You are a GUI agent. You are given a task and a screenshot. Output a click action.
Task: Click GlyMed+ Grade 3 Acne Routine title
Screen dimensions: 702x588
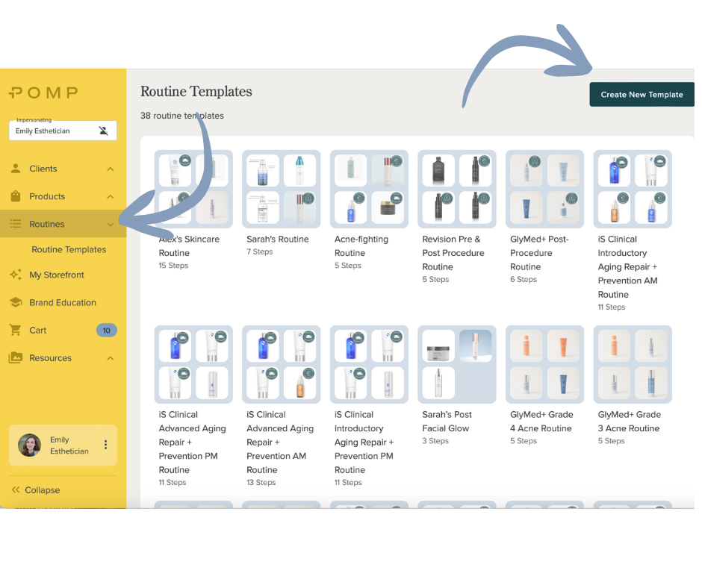pos(630,421)
